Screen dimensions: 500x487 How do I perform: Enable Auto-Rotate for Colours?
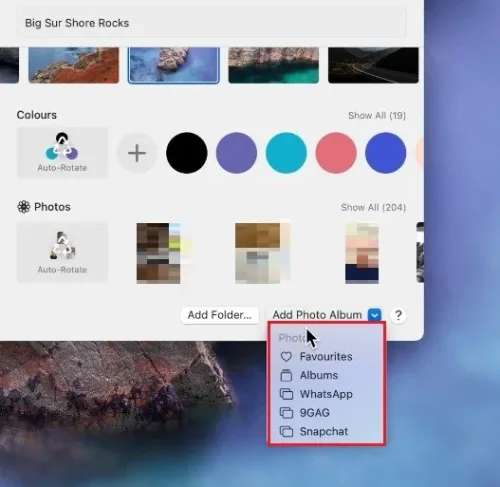(x=62, y=153)
